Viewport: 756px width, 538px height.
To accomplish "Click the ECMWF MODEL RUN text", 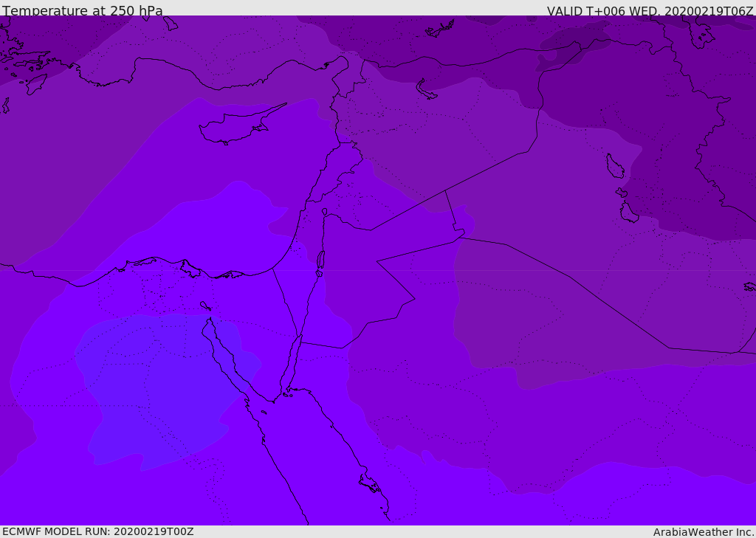I will click(97, 531).
